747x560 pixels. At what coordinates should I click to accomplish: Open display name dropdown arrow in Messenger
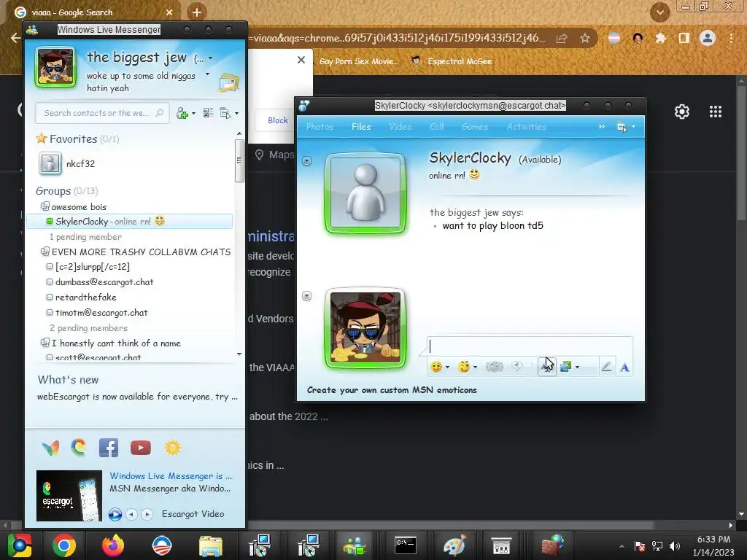(x=210, y=58)
